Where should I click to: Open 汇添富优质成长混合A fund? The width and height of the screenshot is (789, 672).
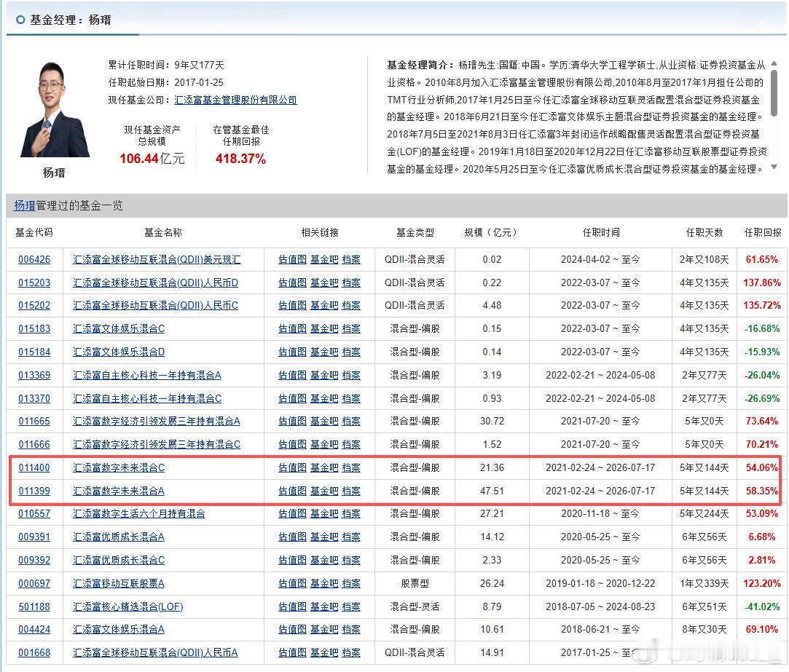click(119, 537)
